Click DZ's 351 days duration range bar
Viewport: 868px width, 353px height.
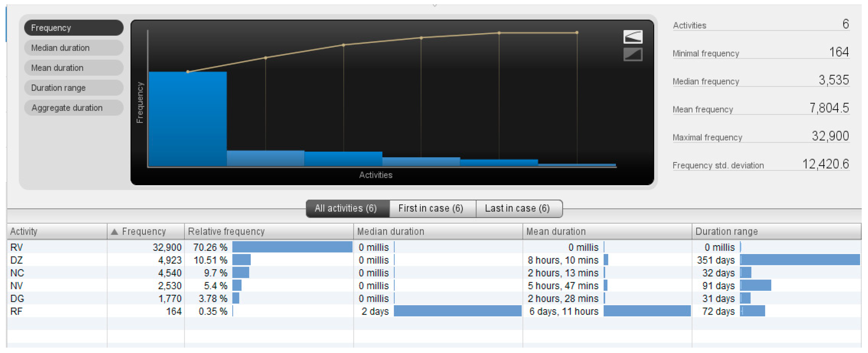pyautogui.click(x=800, y=260)
